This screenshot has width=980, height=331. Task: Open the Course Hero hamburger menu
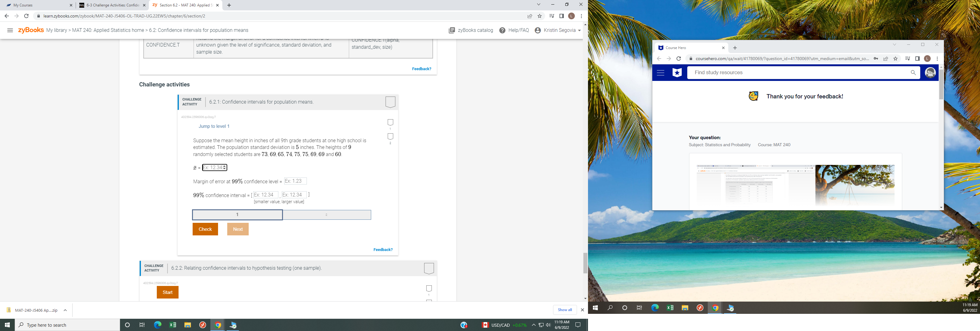[661, 72]
